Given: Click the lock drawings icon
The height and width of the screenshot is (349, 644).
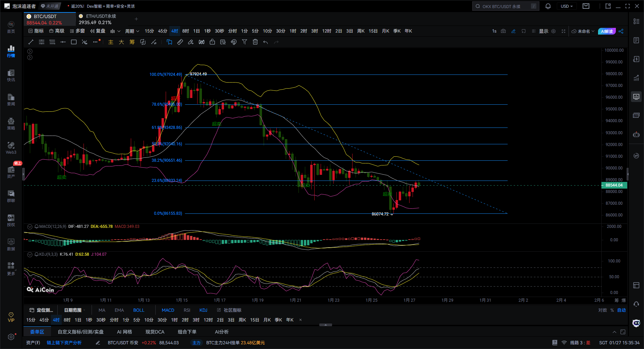Looking at the screenshot, I should [212, 42].
